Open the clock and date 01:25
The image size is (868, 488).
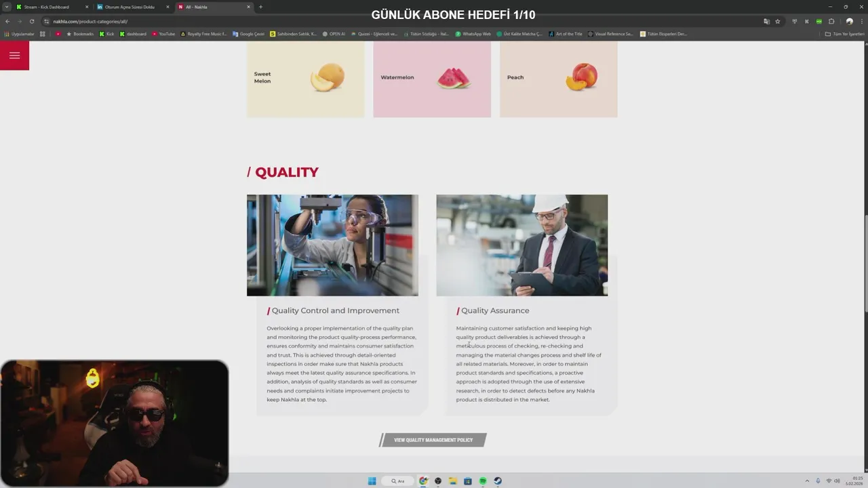855,481
